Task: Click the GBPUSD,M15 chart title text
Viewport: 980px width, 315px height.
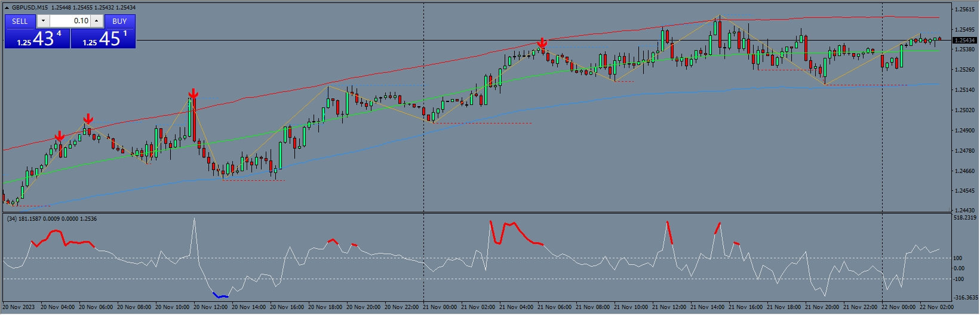Action: 30,7
